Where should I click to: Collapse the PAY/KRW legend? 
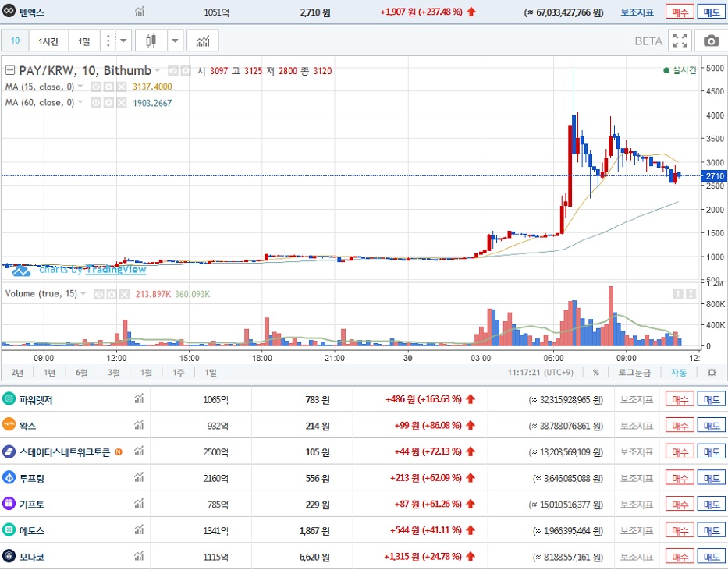(9, 70)
